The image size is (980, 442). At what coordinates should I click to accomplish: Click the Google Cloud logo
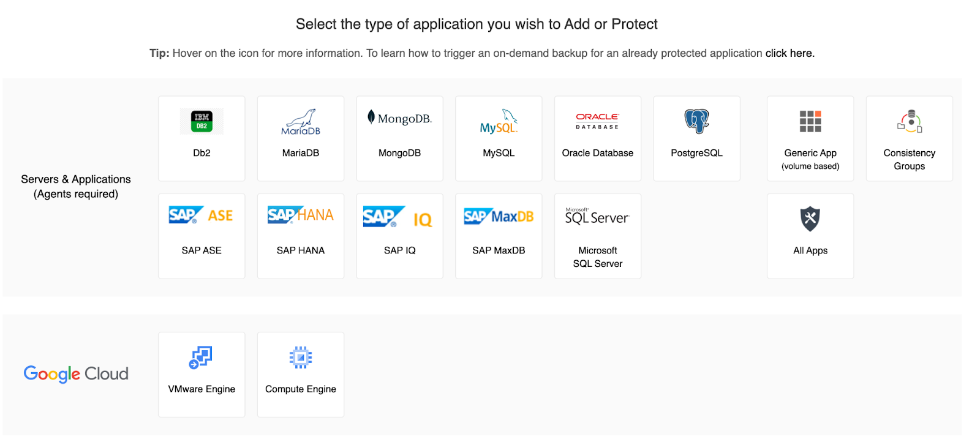(x=76, y=374)
